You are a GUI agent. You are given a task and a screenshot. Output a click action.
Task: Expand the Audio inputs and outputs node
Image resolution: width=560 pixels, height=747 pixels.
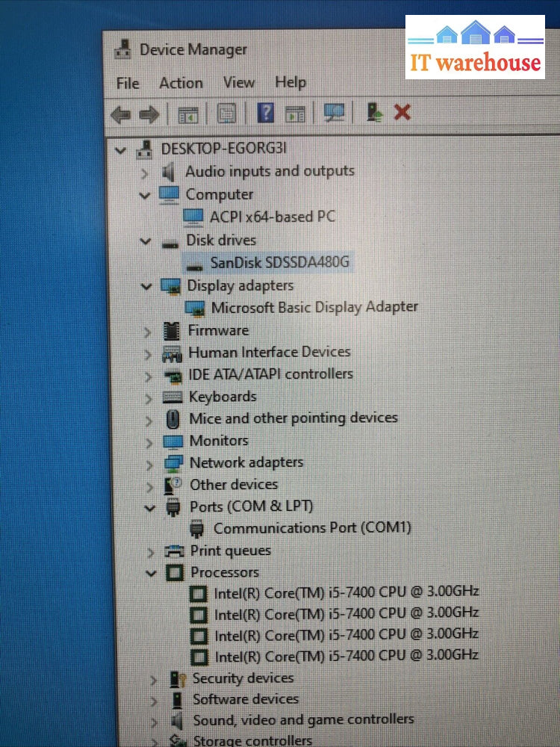(x=145, y=173)
